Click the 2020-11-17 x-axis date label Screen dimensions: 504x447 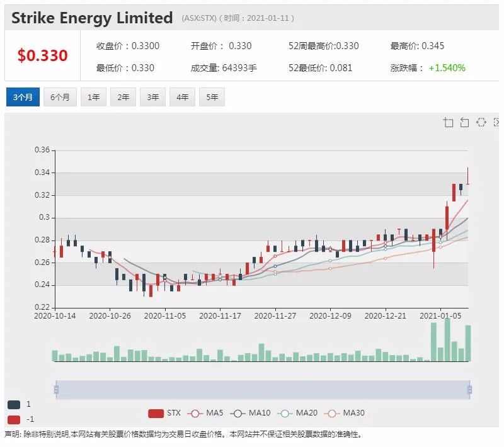[220, 316]
